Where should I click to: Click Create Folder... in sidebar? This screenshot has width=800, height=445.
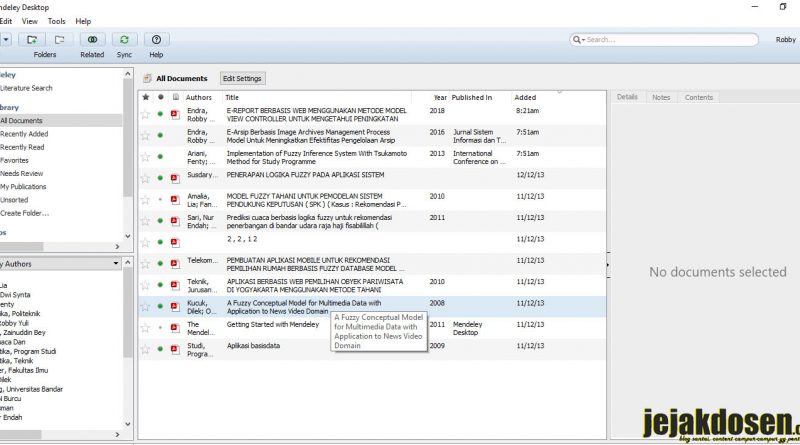pos(25,213)
